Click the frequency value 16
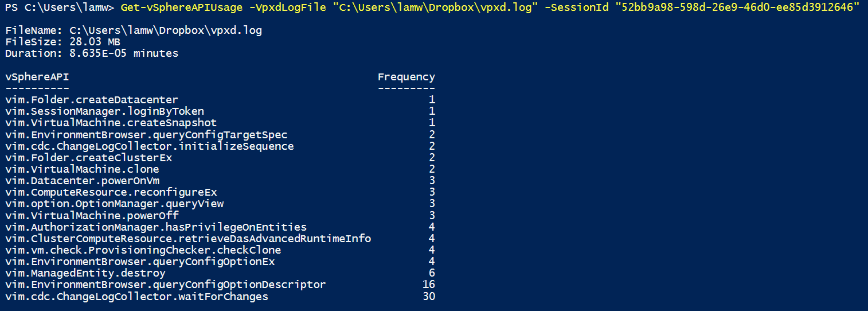The width and height of the screenshot is (868, 311). (429, 285)
